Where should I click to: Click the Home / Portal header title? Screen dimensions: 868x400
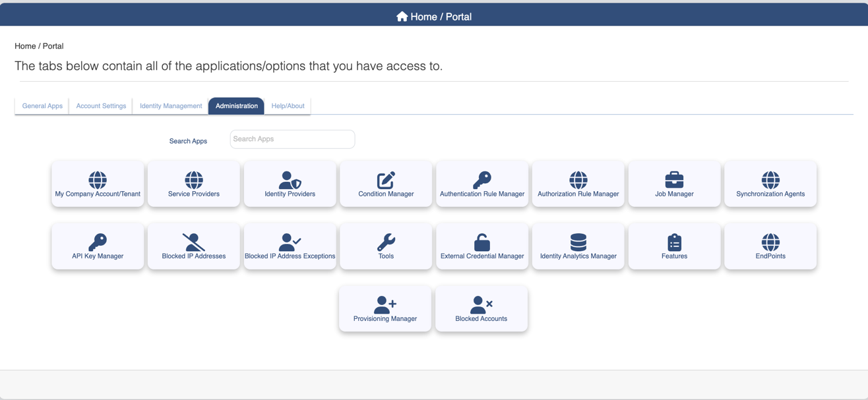coord(441,16)
